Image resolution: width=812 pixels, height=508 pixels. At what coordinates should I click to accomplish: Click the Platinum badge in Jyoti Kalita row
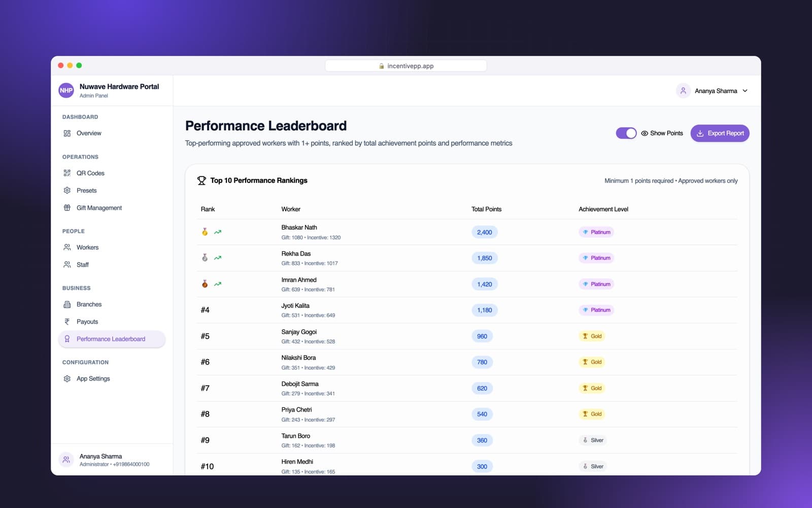(596, 310)
